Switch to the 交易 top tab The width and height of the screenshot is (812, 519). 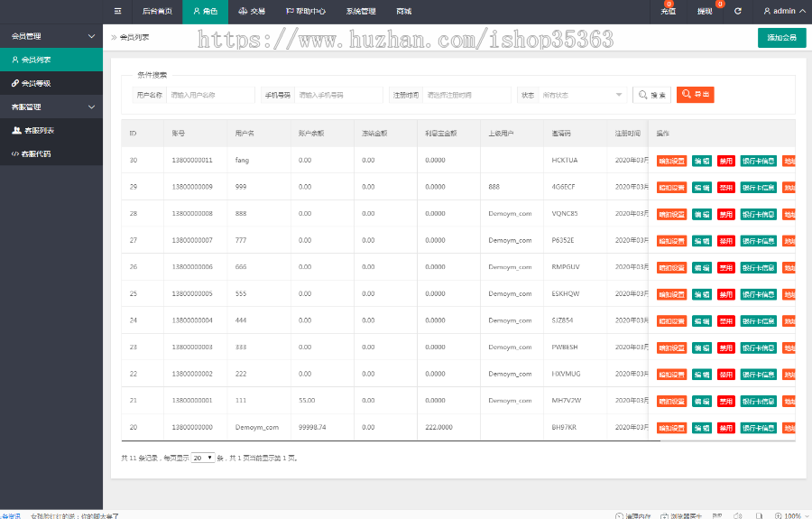pyautogui.click(x=252, y=11)
